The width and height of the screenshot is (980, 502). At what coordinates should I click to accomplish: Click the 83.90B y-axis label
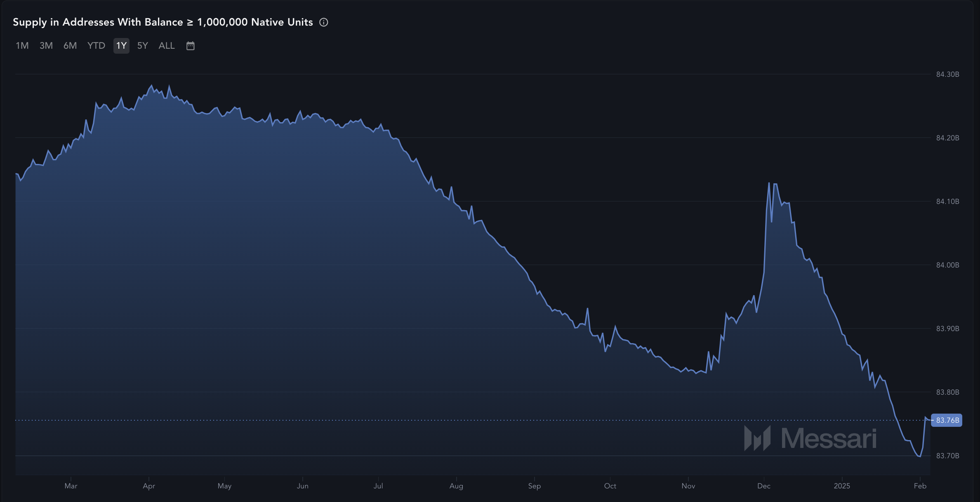pyautogui.click(x=947, y=329)
